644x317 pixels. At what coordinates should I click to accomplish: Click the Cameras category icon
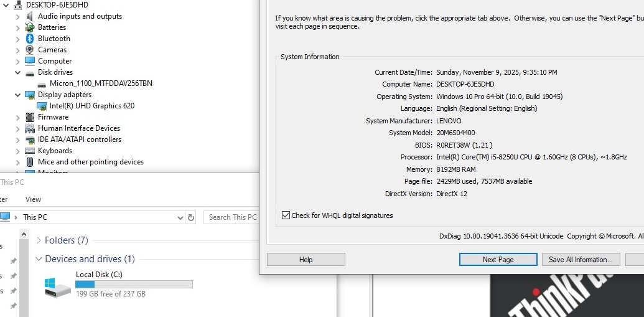tap(29, 50)
